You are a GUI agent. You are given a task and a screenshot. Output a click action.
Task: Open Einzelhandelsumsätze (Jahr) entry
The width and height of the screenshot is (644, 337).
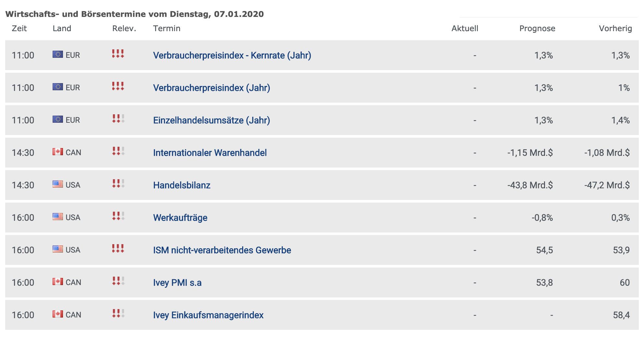(212, 120)
